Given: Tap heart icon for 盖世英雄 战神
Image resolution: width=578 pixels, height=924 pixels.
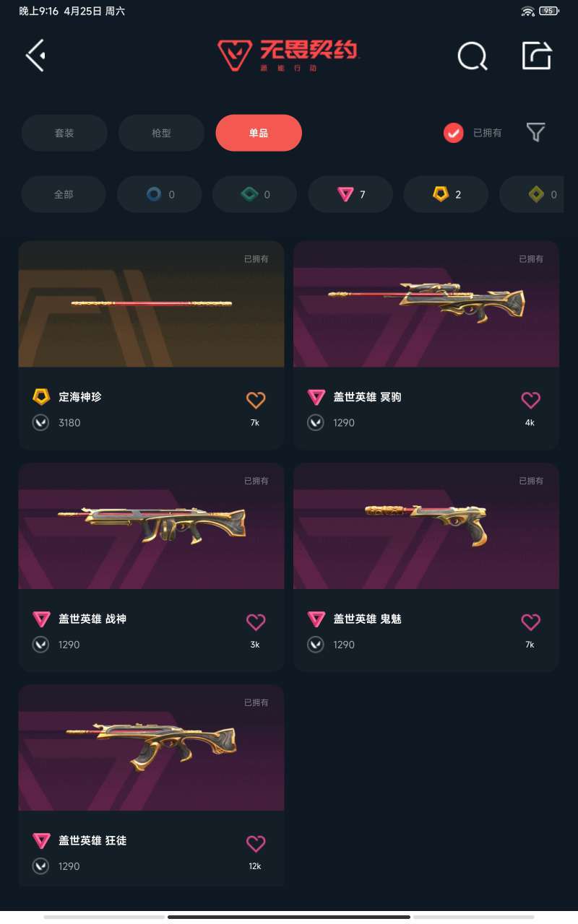Looking at the screenshot, I should [x=256, y=622].
